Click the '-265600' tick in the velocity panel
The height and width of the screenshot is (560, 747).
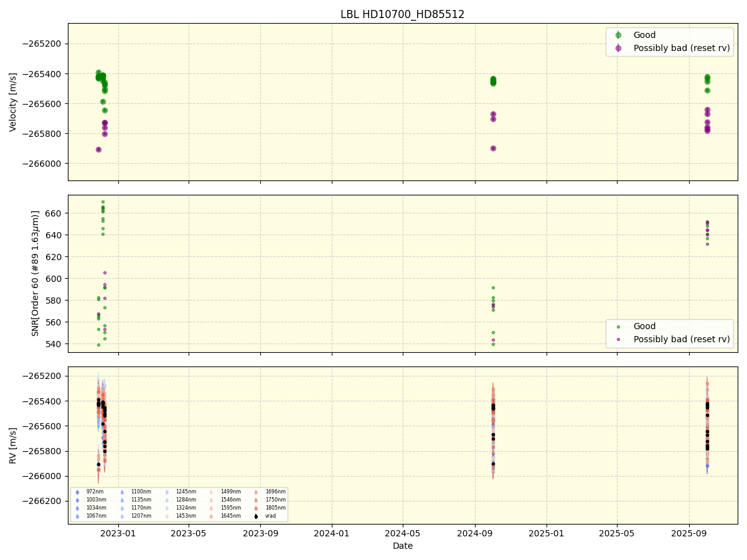(43, 104)
